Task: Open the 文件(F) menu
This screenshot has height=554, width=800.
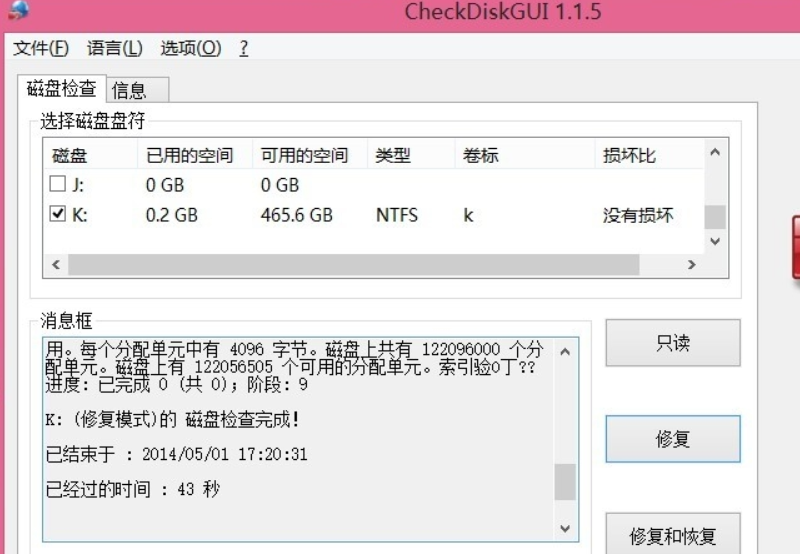Action: (41, 48)
